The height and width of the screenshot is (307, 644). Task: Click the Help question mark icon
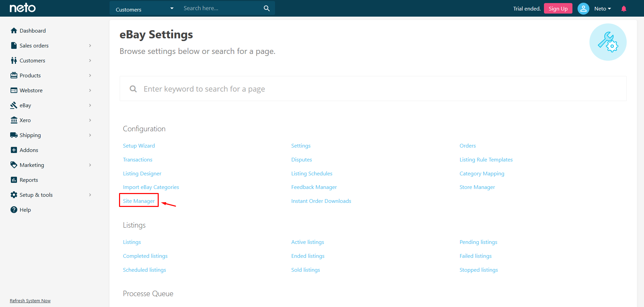pyautogui.click(x=14, y=210)
